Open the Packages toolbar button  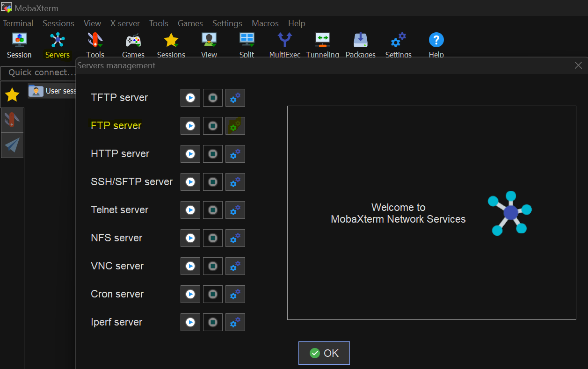(361, 45)
